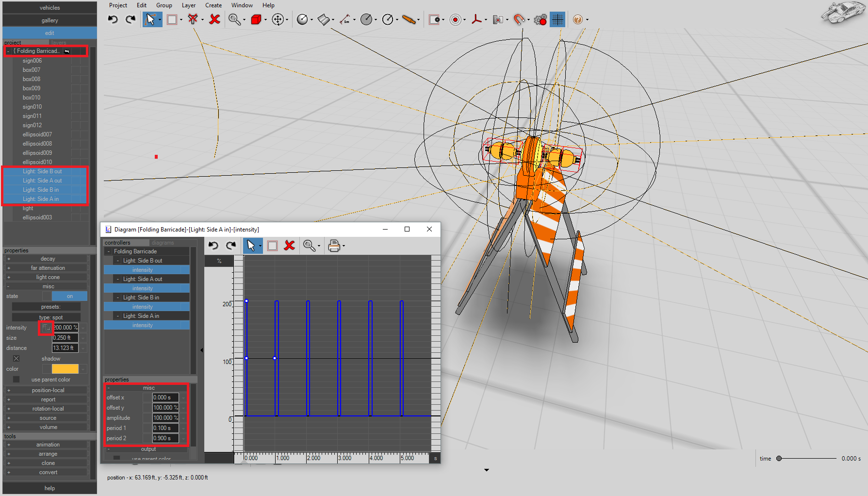Open the Project menu
This screenshot has height=496, width=868.
tap(118, 5)
